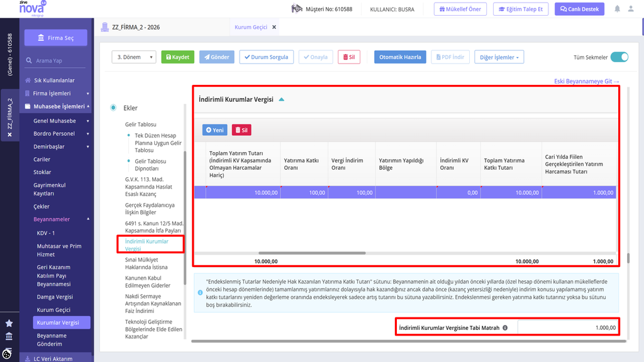
Task: Click the horizontal table scrollbar
Action: pyautogui.click(x=312, y=253)
